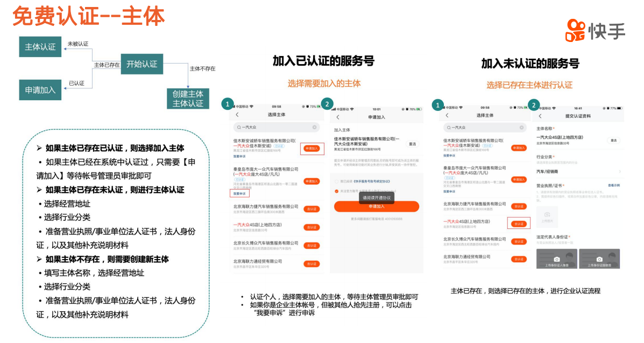Tap 去认证 for 北京海联力捷 in 未认证 phone
The height and width of the screenshot is (343, 644).
[x=519, y=206]
